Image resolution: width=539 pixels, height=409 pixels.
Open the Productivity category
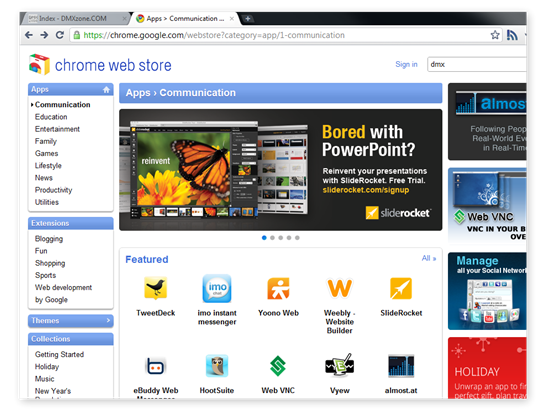coord(53,190)
